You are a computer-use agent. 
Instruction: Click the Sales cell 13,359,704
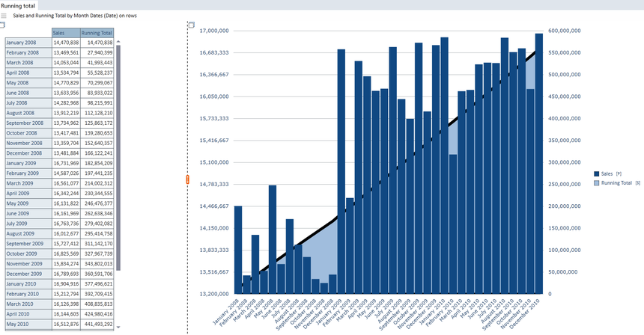click(66, 143)
